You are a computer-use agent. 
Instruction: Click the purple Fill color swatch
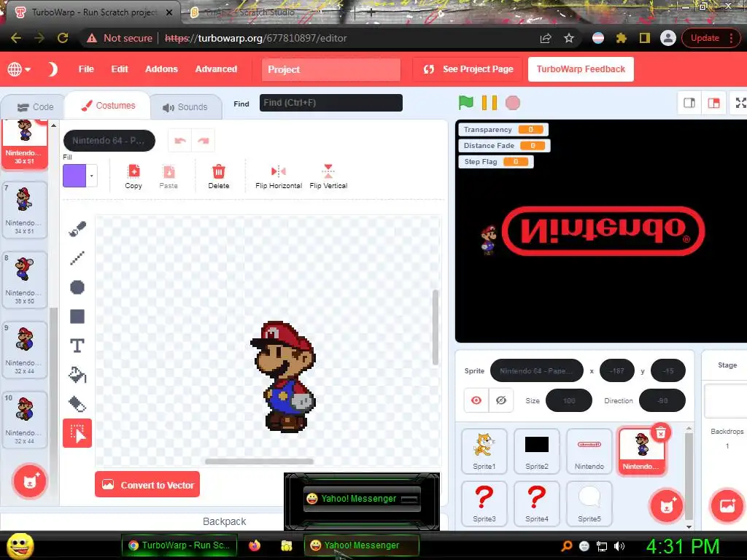[74, 176]
